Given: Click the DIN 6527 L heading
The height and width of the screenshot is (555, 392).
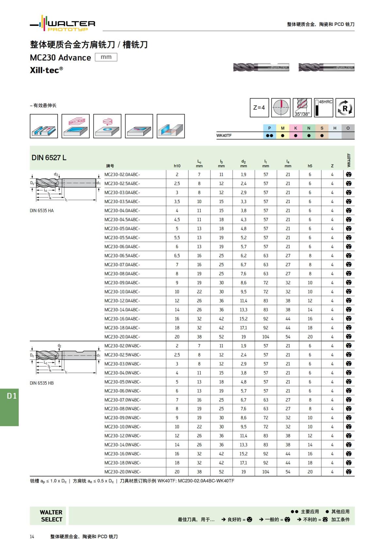Looking at the screenshot, I should click(49, 158).
